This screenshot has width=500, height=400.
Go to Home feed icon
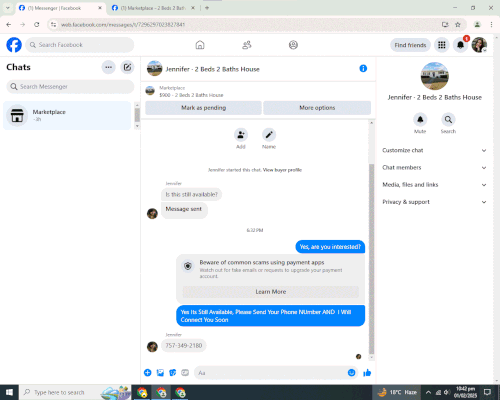pos(200,45)
